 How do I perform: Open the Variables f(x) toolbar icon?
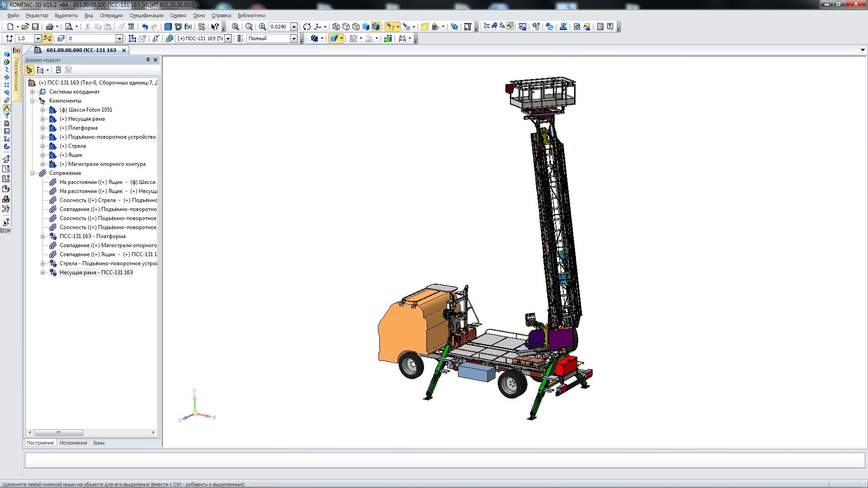188,27
